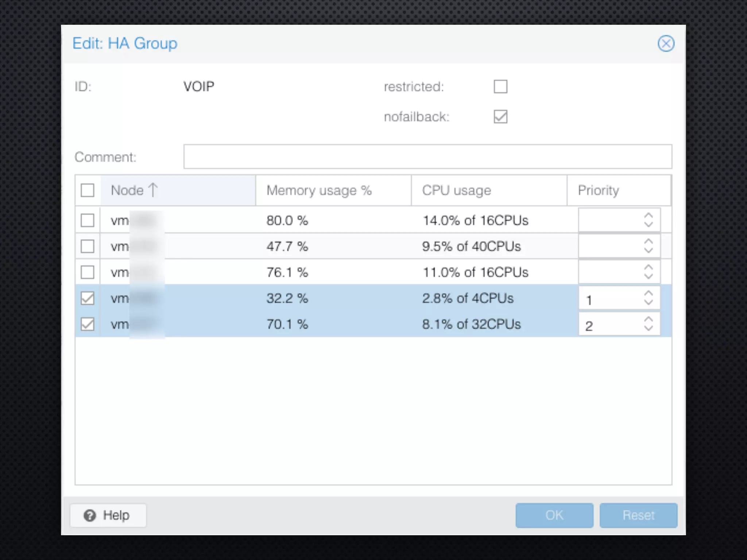Deselect the node using 2.8% of 4CPUs
The image size is (747, 560).
[x=88, y=298]
